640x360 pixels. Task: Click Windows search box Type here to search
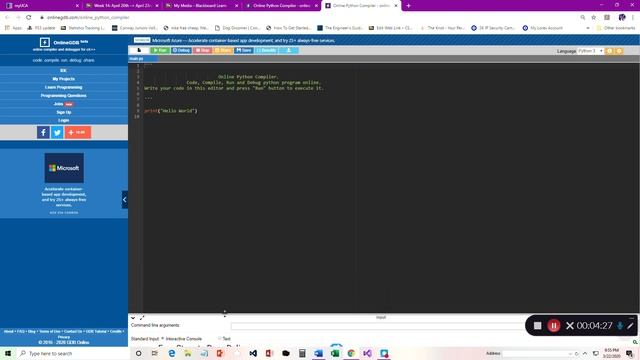pyautogui.click(x=73, y=353)
